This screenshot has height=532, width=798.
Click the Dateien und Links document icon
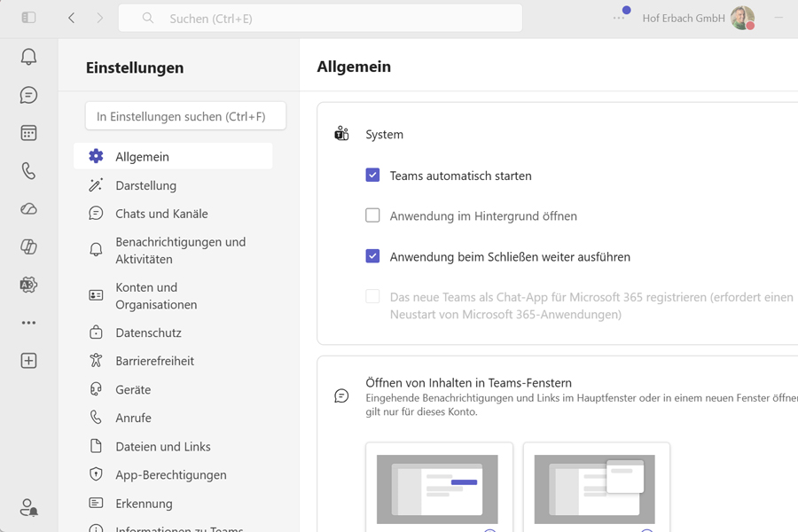(96, 446)
